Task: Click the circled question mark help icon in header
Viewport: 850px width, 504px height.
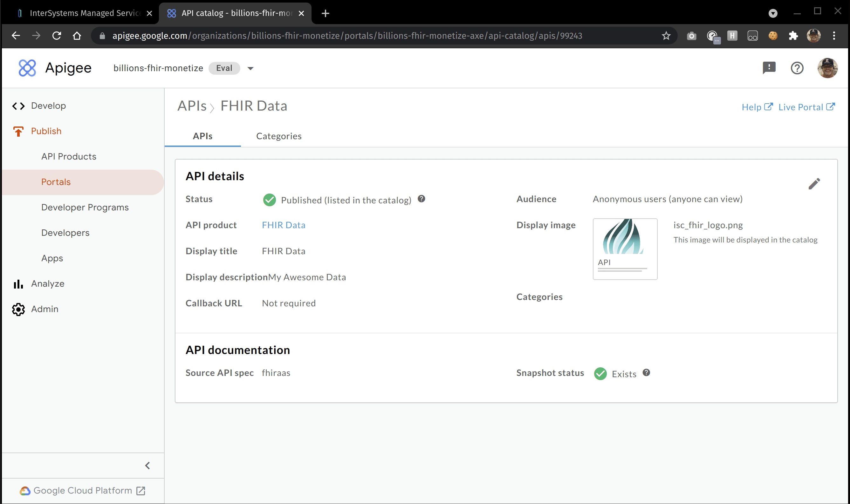Action: pyautogui.click(x=797, y=68)
